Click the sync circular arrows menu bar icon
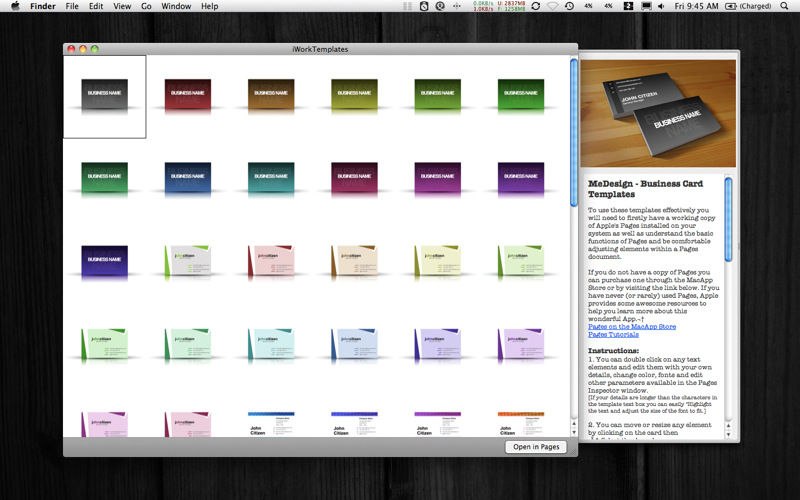This screenshot has height=500, width=800. tap(536, 6)
